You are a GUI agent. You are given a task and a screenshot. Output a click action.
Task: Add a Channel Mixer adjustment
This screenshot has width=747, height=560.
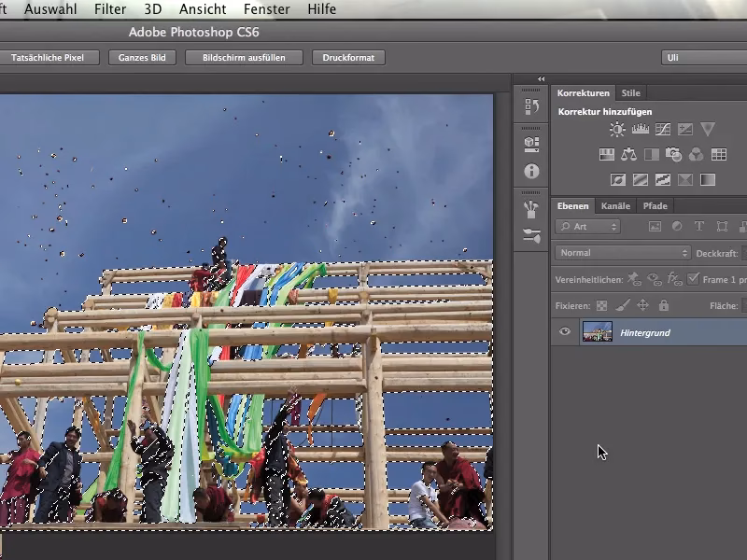click(x=696, y=154)
